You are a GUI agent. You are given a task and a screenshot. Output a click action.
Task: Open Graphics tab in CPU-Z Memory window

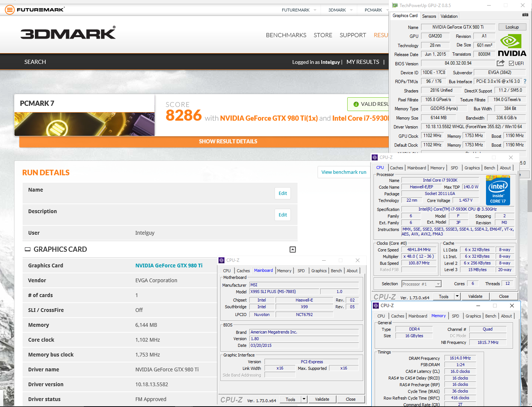(x=473, y=316)
